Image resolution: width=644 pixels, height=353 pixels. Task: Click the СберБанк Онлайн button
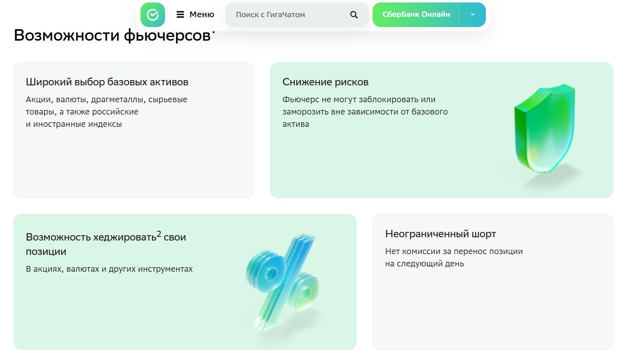pyautogui.click(x=416, y=14)
